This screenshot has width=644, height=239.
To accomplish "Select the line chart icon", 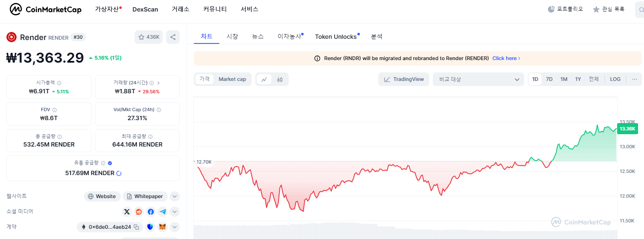I will [x=264, y=79].
